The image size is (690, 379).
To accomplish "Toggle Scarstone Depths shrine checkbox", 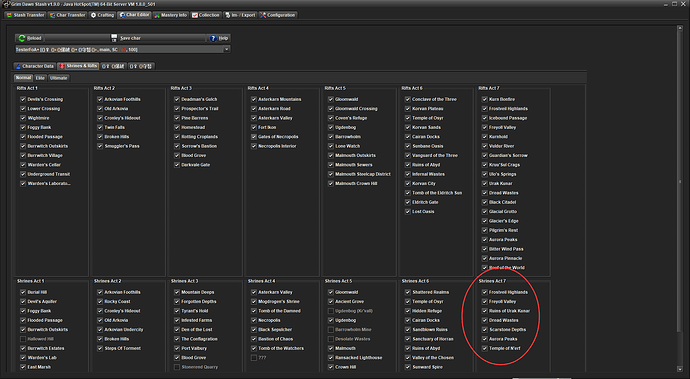I will pyautogui.click(x=485, y=330).
